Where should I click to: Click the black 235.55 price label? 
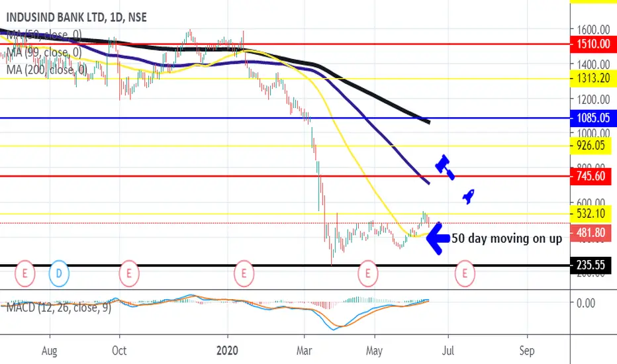click(x=591, y=265)
